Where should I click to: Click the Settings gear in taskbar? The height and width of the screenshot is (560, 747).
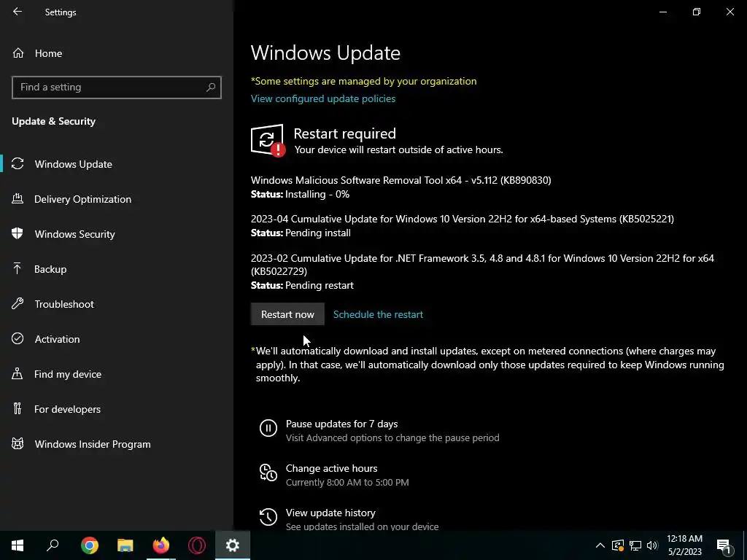(x=233, y=545)
